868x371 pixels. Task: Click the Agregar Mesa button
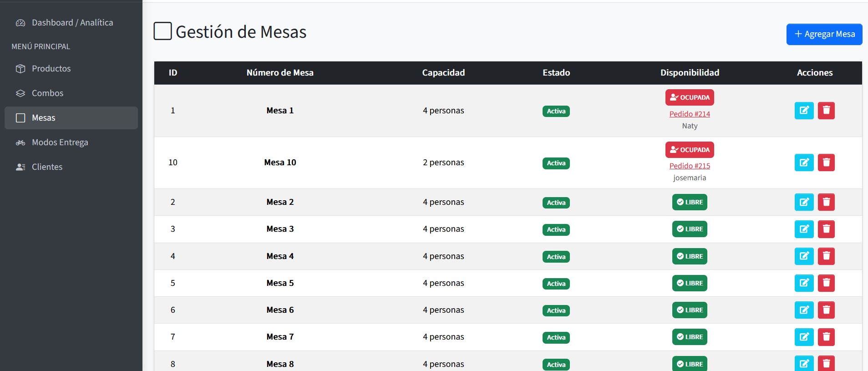point(824,34)
